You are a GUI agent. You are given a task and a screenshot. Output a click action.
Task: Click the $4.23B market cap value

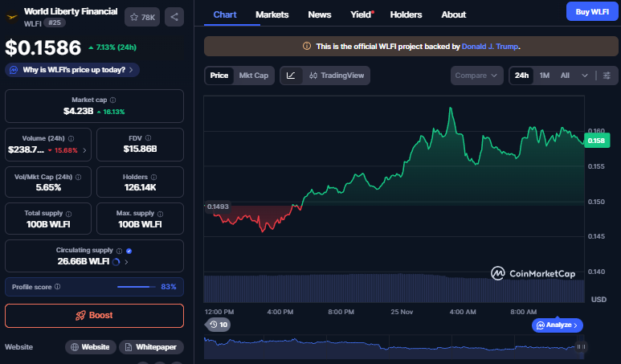[78, 112]
